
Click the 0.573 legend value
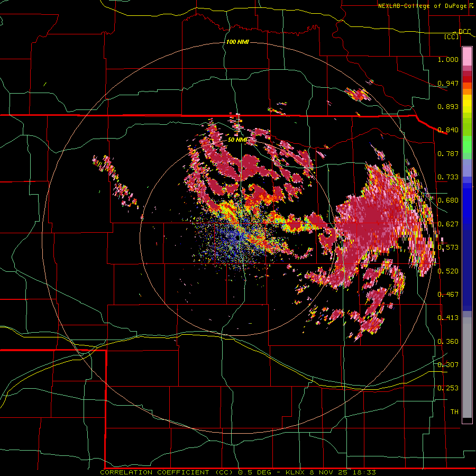click(448, 248)
